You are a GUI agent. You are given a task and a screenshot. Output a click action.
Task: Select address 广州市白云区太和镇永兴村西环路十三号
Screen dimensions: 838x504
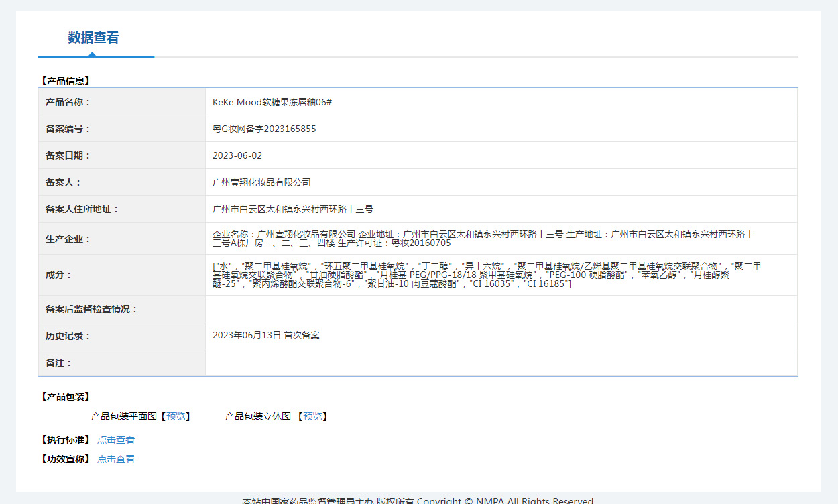[293, 209]
